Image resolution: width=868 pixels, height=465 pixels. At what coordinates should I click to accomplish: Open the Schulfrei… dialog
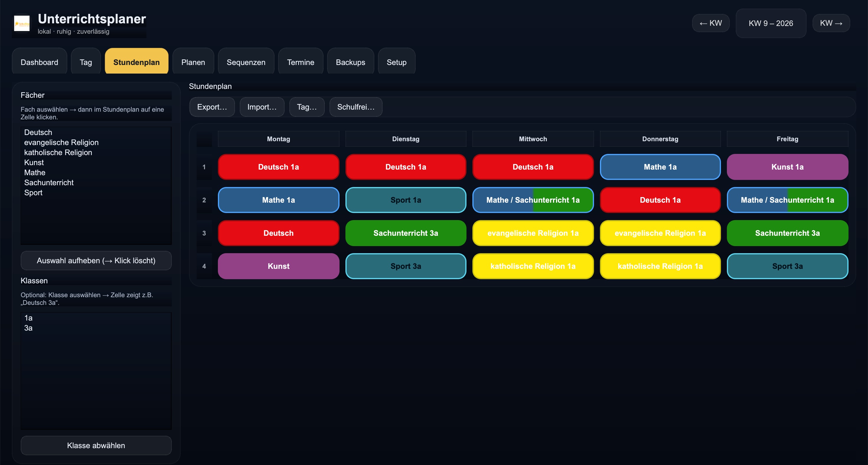pos(355,107)
